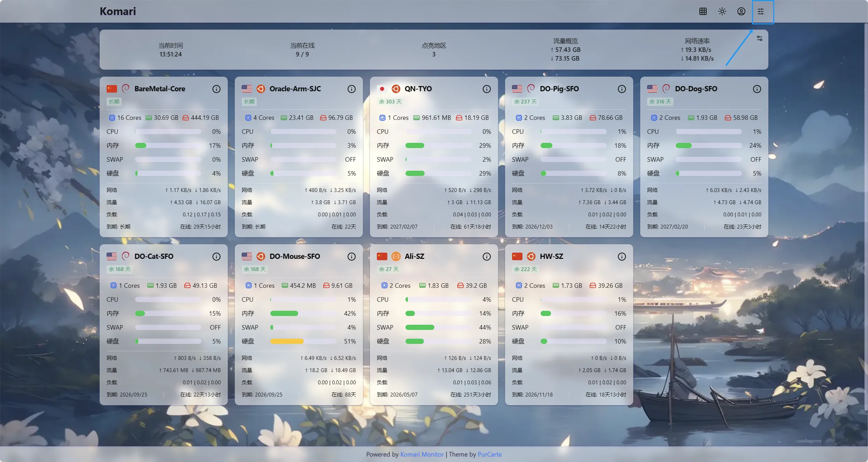Open info icon for Ali-SZ

coord(487,257)
